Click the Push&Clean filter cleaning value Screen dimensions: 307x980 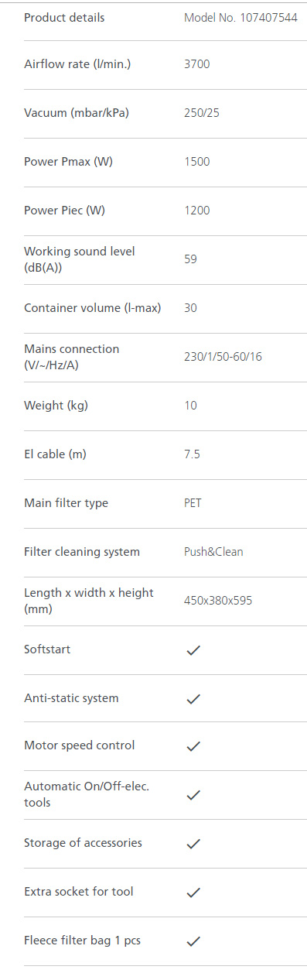coord(213,552)
